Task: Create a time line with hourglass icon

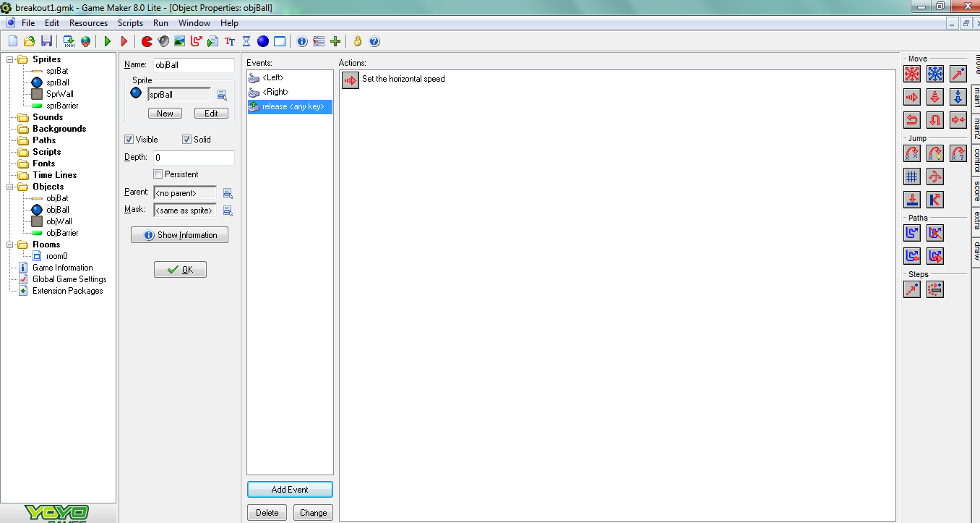Action: 246,41
